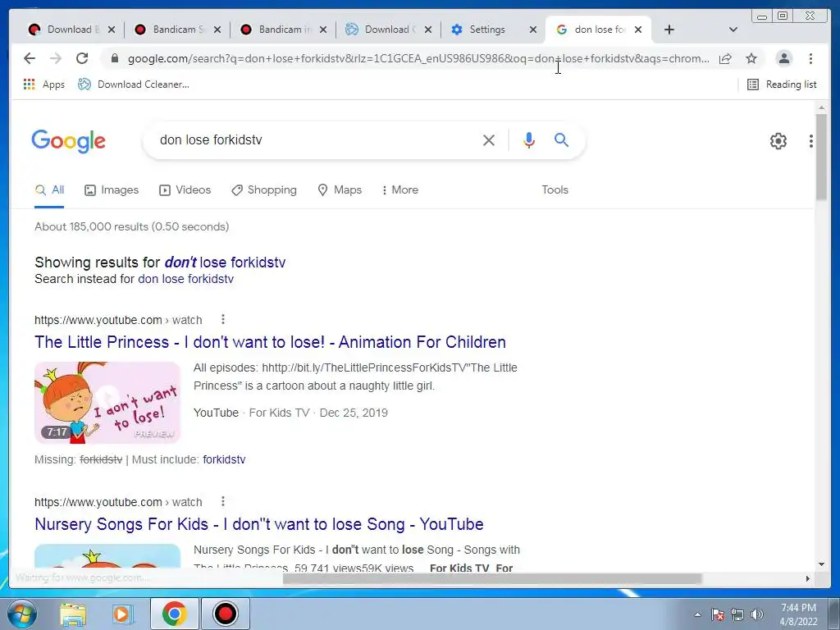Open network status tray icon
This screenshot has width=840, height=630.
pyautogui.click(x=737, y=614)
